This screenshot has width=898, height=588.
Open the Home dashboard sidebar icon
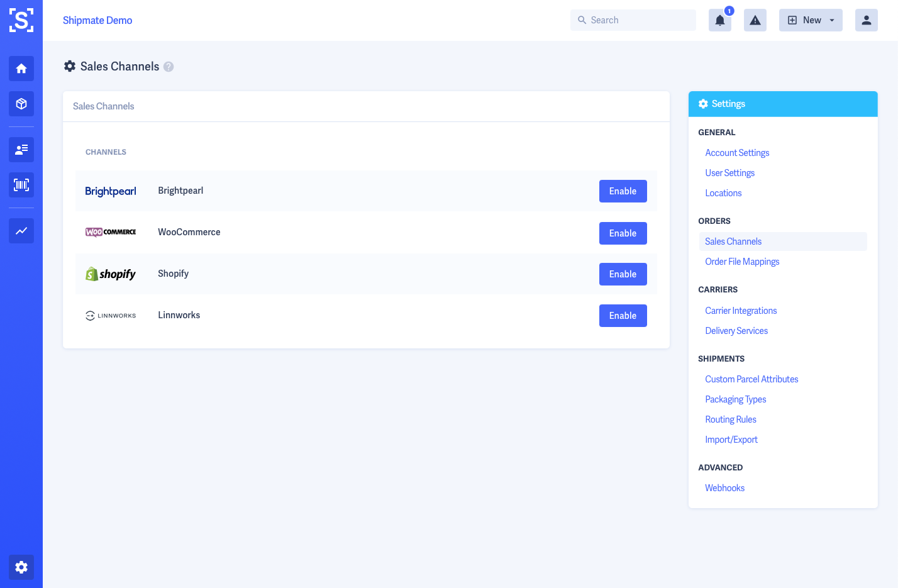point(21,69)
